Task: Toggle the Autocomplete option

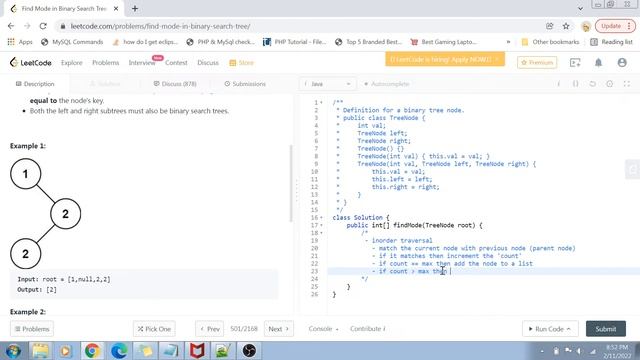Action: 386,84
